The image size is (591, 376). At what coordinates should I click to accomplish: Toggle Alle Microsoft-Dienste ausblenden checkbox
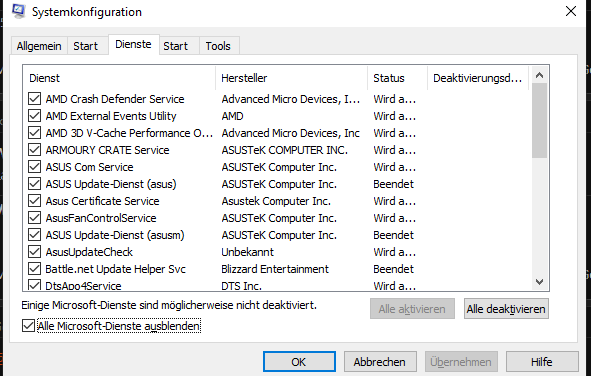point(28,326)
